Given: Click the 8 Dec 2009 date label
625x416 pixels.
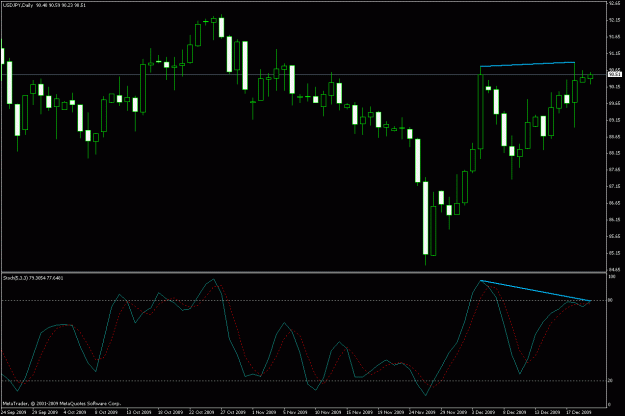Looking at the screenshot, I should (515, 412).
